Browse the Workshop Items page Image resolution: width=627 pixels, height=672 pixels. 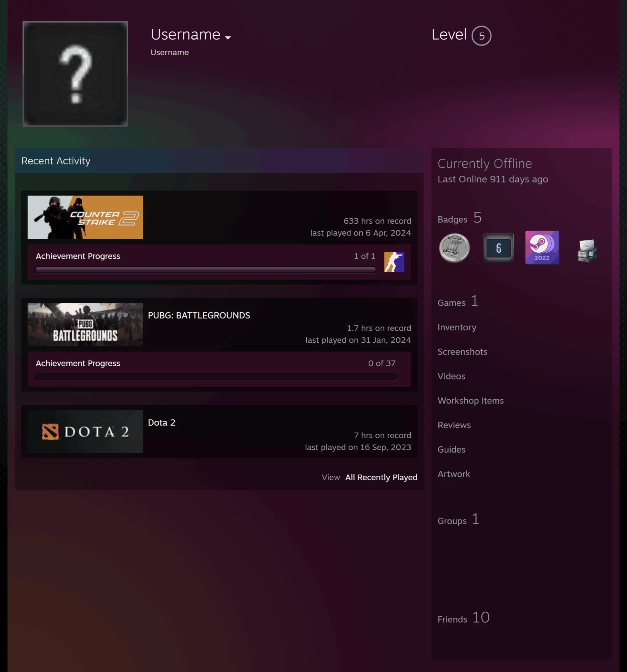point(471,401)
